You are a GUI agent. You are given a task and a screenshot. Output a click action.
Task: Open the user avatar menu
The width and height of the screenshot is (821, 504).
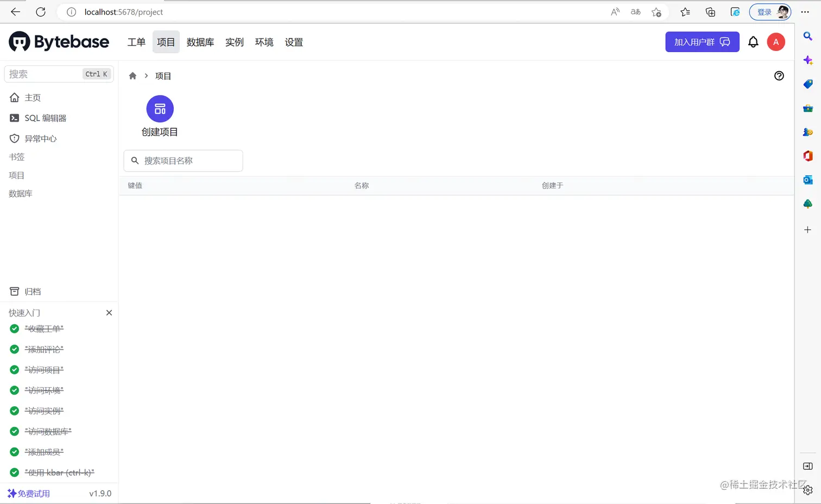tap(776, 42)
